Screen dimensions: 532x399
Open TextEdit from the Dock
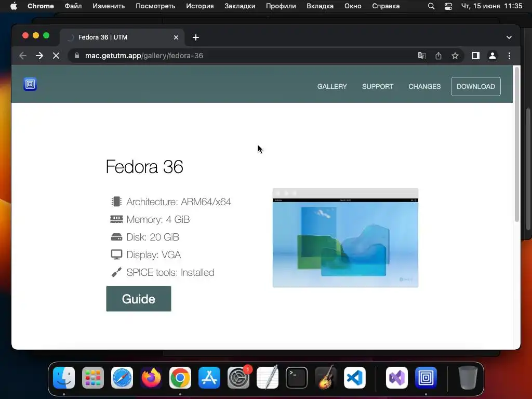tap(268, 378)
